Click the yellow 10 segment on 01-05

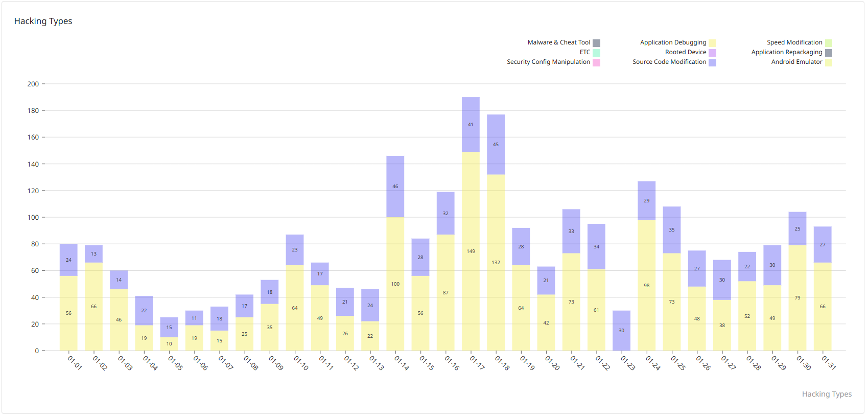[169, 344]
